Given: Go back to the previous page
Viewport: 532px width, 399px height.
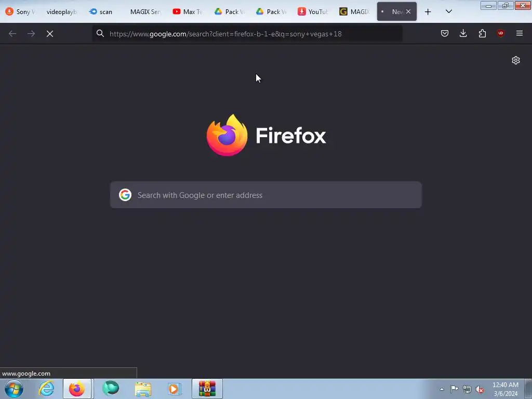Looking at the screenshot, I should coord(12,34).
